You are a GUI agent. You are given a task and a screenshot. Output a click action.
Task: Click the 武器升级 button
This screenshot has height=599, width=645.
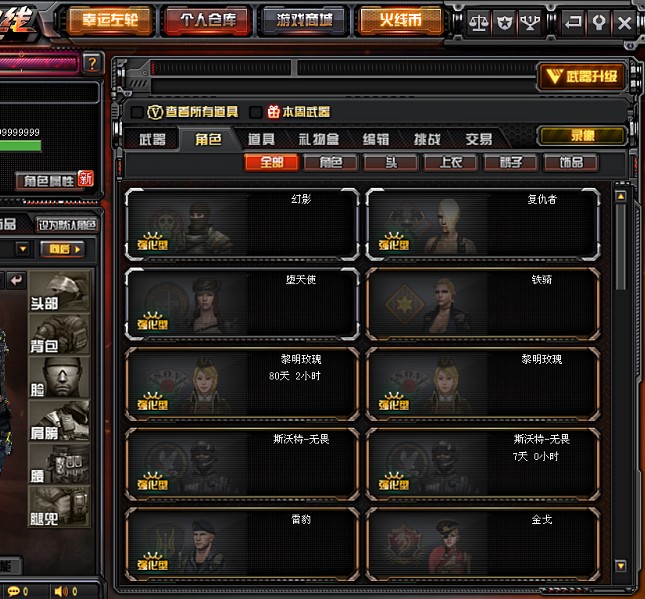click(x=582, y=76)
